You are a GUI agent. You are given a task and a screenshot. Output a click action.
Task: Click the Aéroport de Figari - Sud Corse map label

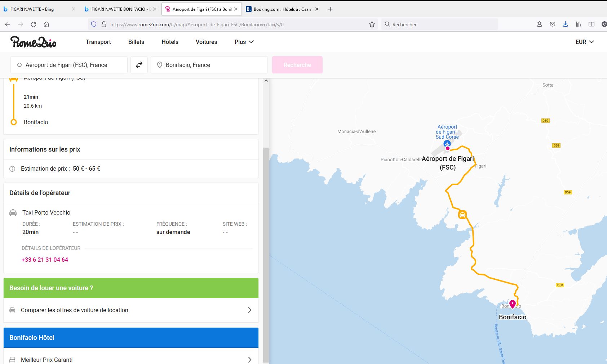click(x=447, y=132)
